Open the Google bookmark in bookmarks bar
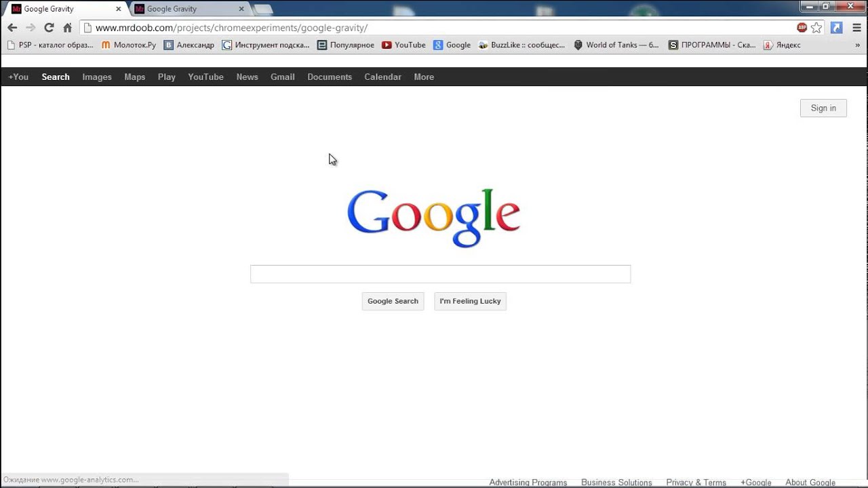Viewport: 868px width, 488px height. [452, 45]
